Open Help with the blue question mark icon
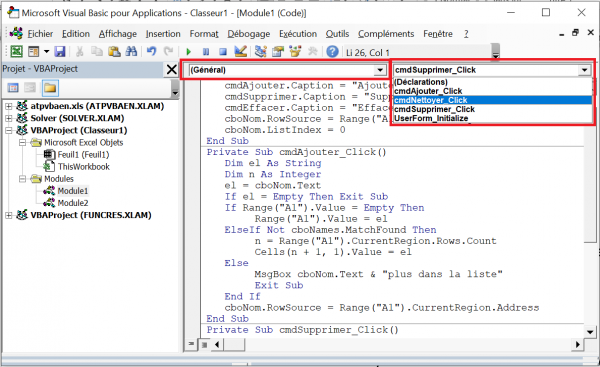This screenshot has height=367, width=600. pos(333,51)
